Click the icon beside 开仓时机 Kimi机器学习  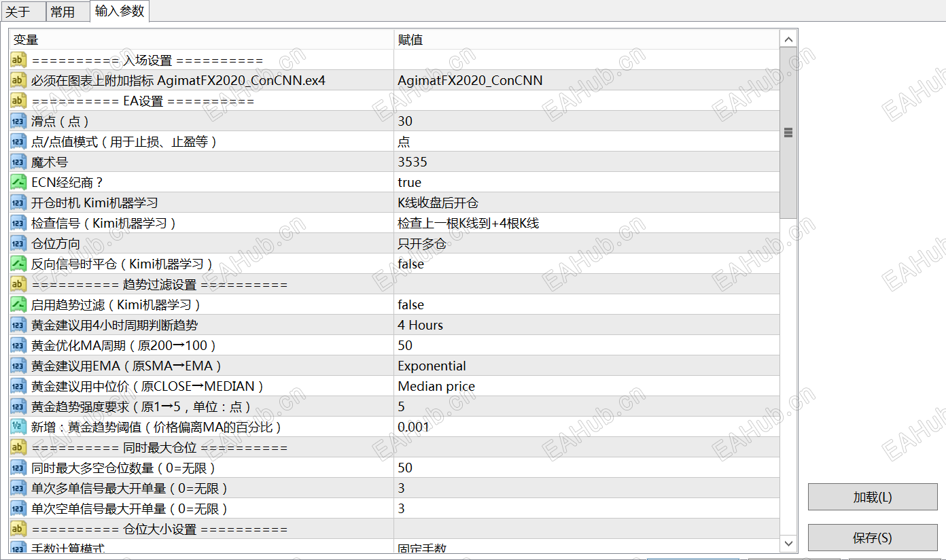pos(18,203)
